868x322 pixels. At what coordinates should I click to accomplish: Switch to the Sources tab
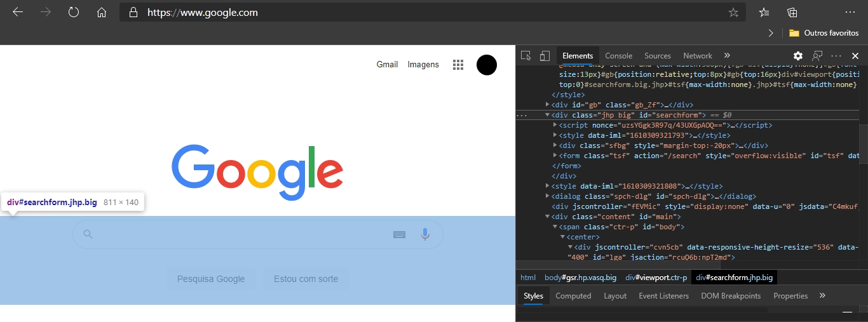tap(658, 56)
